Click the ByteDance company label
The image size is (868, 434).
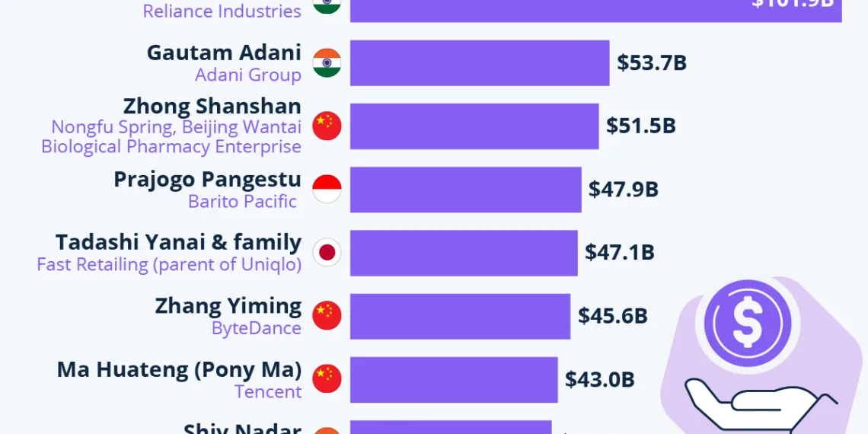click(256, 328)
